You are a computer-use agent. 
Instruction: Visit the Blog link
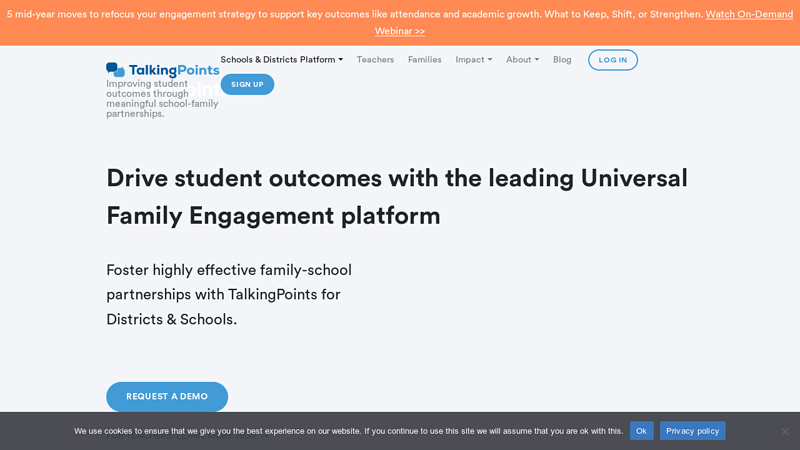562,60
